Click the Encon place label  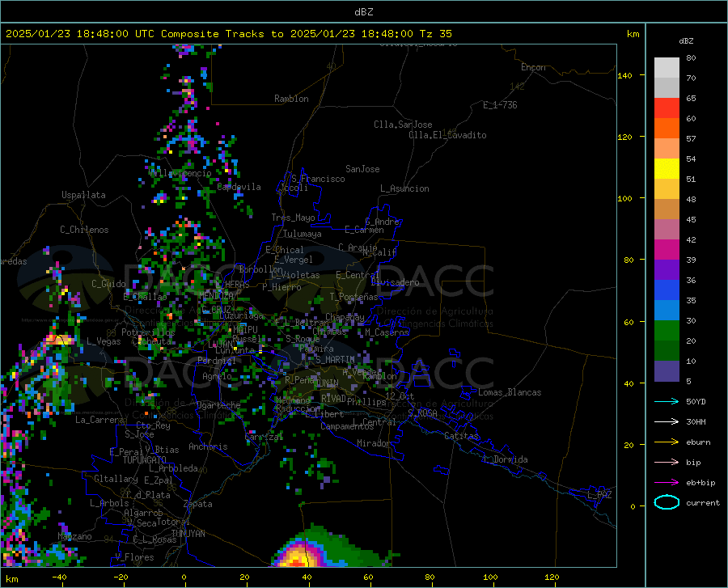tap(533, 67)
